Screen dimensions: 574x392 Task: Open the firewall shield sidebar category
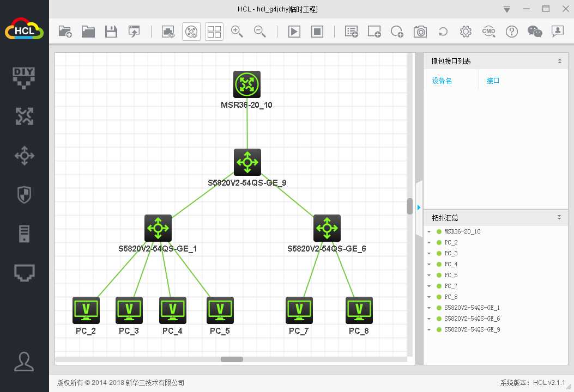click(24, 194)
